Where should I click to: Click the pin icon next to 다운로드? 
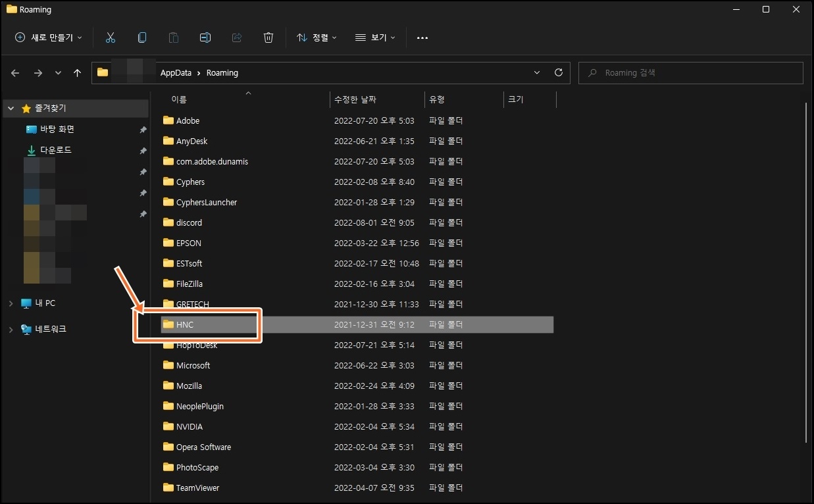pos(143,151)
